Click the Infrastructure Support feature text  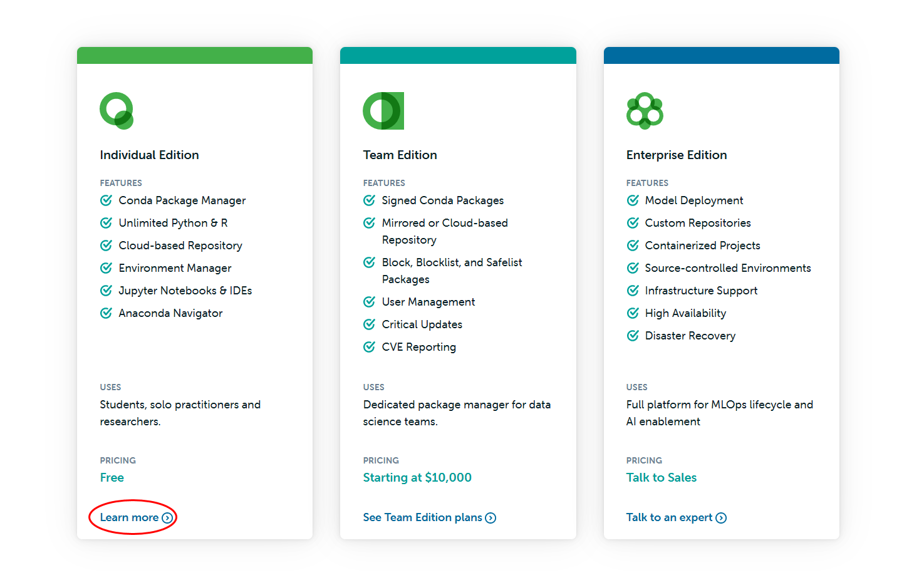[x=702, y=291]
